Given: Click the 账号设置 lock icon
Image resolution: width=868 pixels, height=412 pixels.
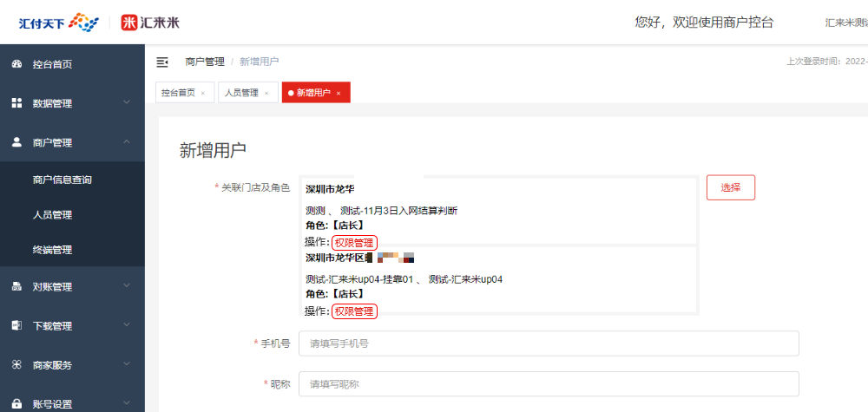Looking at the screenshot, I should pos(16,403).
